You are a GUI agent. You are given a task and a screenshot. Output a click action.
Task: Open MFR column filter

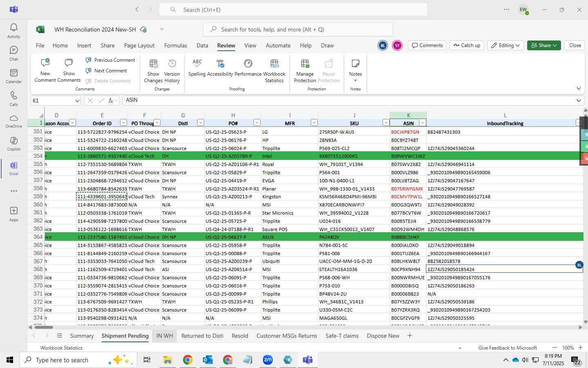314,123
